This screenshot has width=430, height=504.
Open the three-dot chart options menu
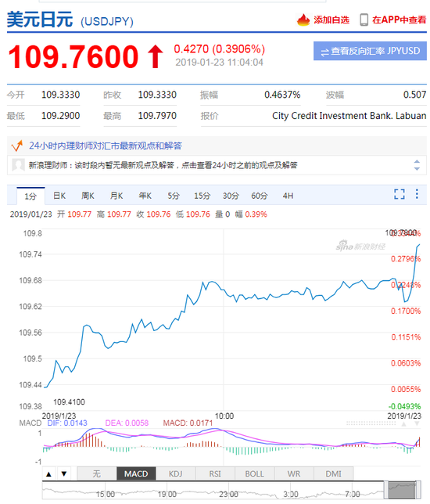(417, 194)
